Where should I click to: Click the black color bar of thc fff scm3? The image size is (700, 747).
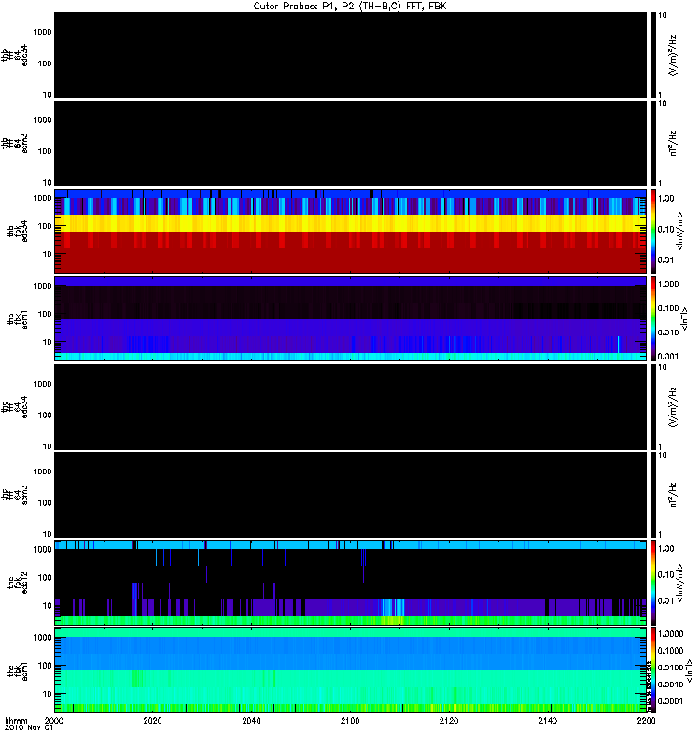pyautogui.click(x=653, y=495)
